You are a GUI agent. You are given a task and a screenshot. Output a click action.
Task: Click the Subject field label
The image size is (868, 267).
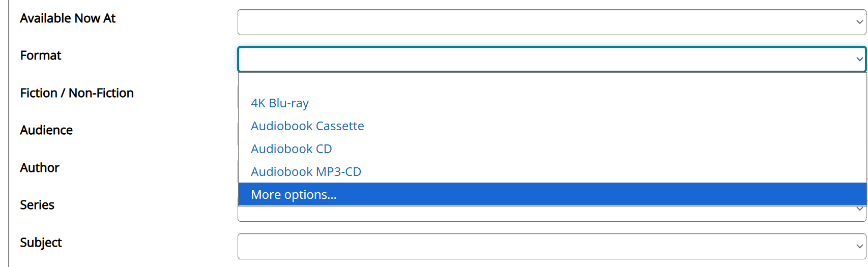pyautogui.click(x=41, y=243)
